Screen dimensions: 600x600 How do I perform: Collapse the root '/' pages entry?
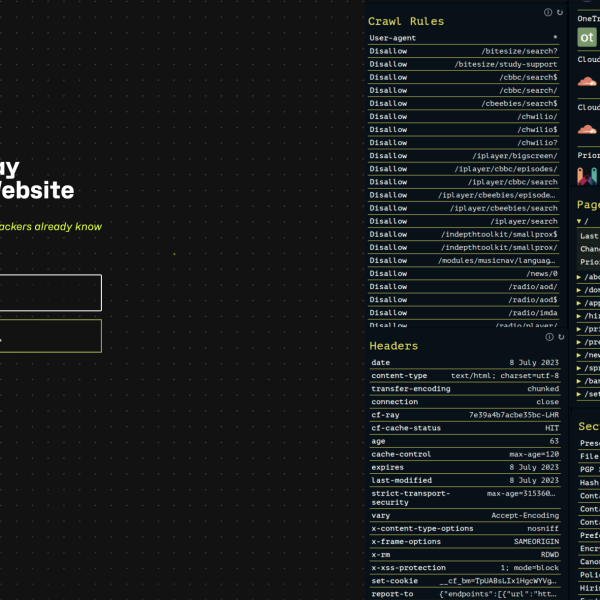579,221
